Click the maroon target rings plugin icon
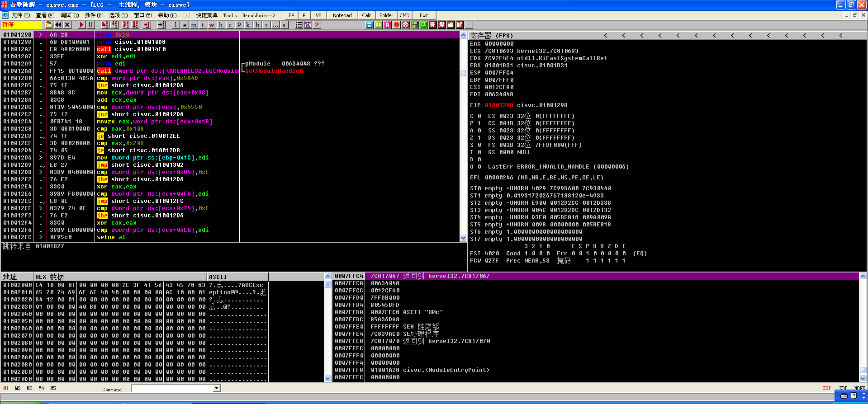Screen dimensions: 868x404 405,25
